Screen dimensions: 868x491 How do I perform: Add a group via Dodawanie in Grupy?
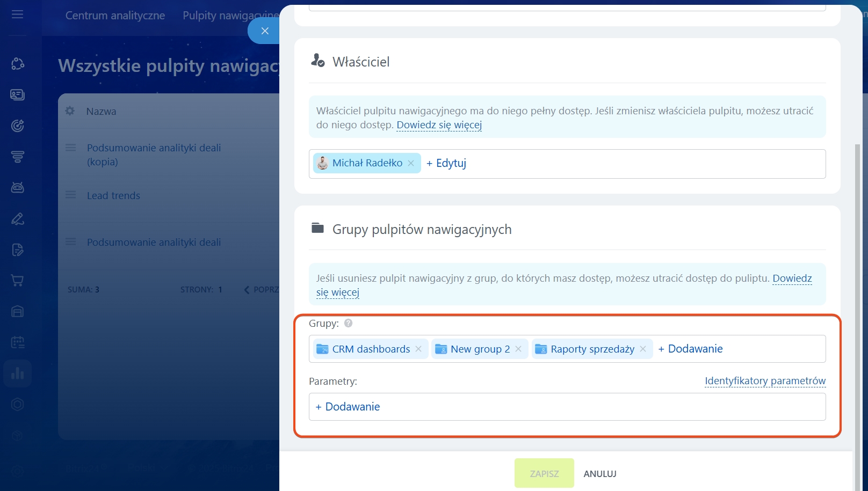coord(690,349)
